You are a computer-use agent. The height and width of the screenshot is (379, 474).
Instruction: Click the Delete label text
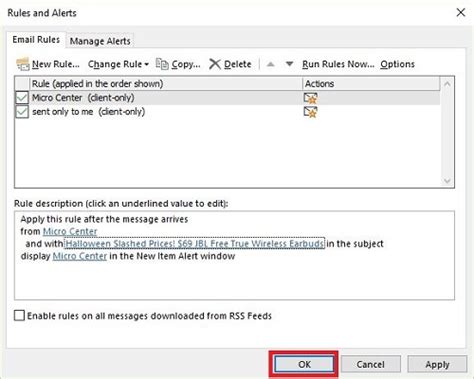pos(238,64)
